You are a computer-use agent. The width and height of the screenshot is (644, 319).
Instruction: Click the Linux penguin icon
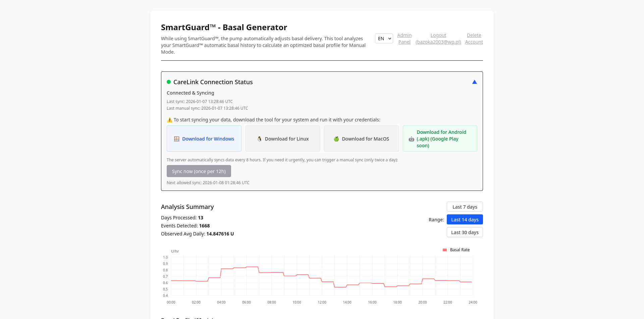[x=259, y=139]
